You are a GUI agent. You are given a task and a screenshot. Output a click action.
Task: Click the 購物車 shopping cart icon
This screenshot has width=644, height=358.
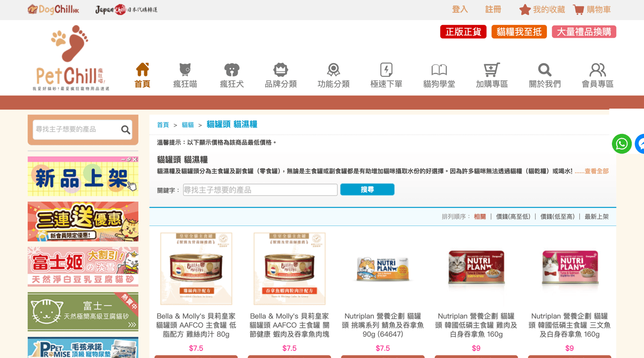pos(578,9)
